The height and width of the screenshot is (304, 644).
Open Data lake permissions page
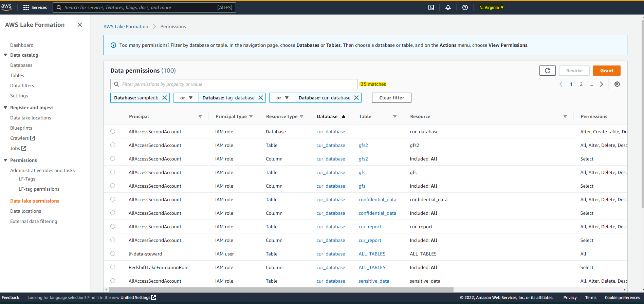point(35,201)
